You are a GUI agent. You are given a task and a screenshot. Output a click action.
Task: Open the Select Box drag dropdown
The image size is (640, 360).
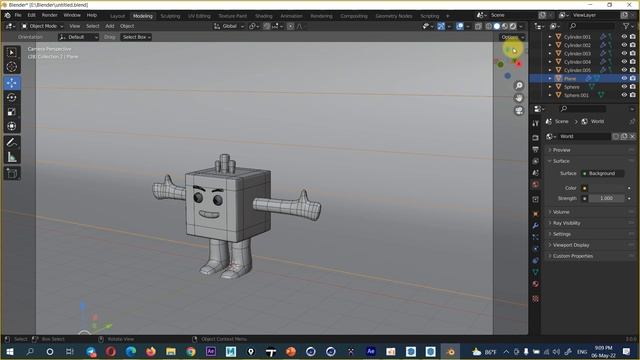137,37
